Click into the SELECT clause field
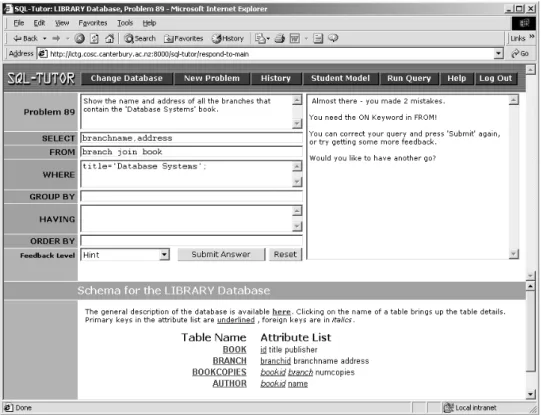541x415 pixels. click(x=191, y=138)
